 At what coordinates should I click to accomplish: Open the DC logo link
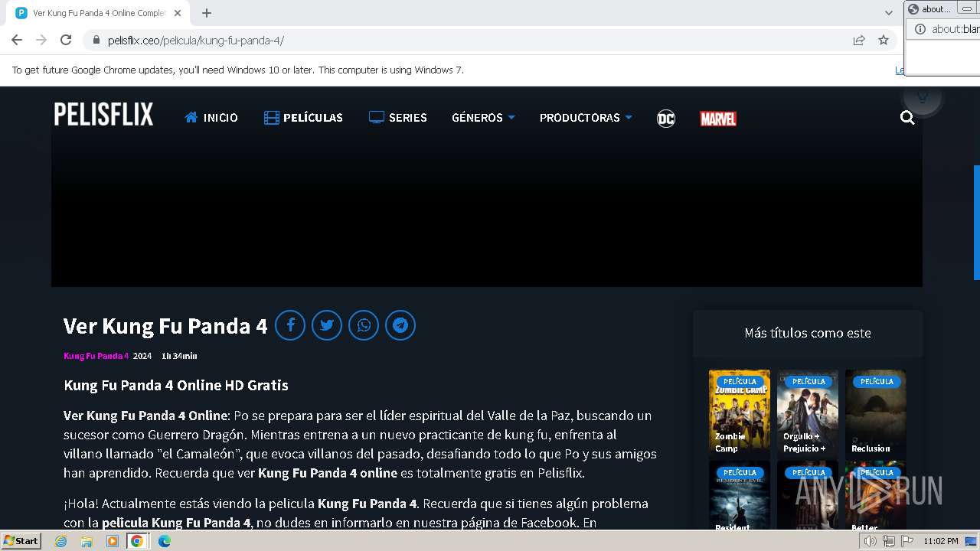coord(666,119)
